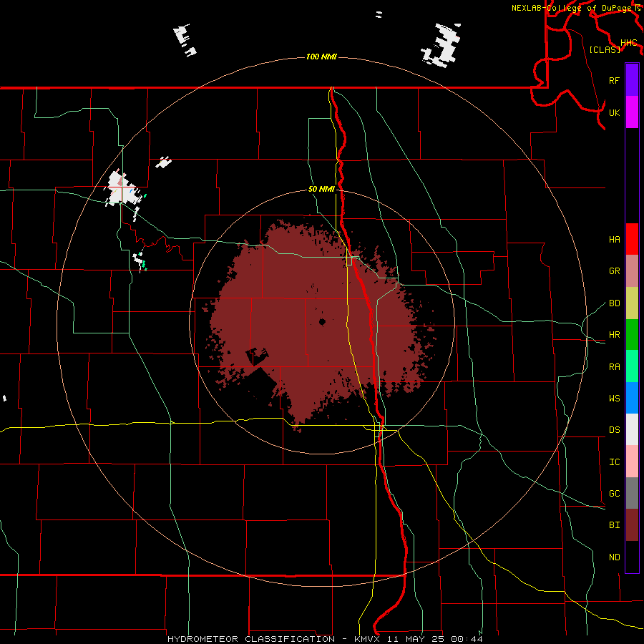The height and width of the screenshot is (644, 644).
Task: Click the HHC product label
Action: click(628, 42)
